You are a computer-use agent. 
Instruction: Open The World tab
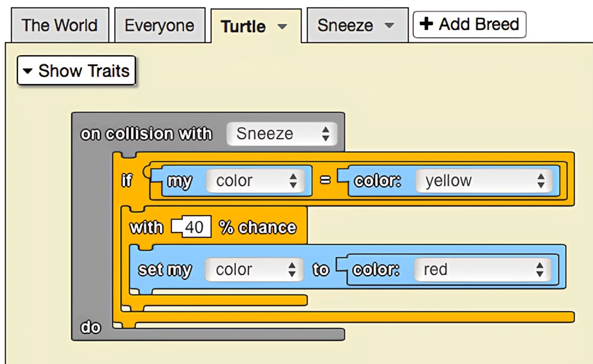[x=59, y=26]
